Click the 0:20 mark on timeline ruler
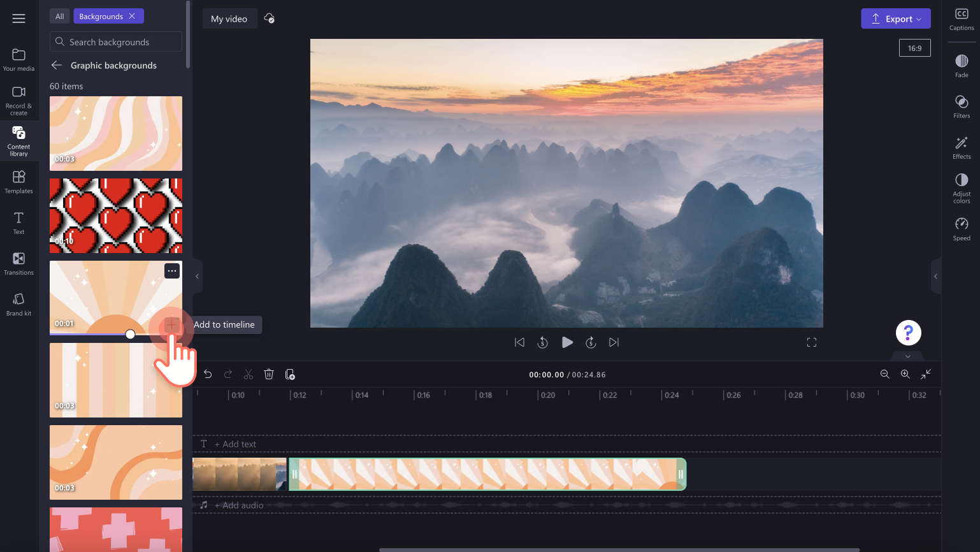 point(548,395)
